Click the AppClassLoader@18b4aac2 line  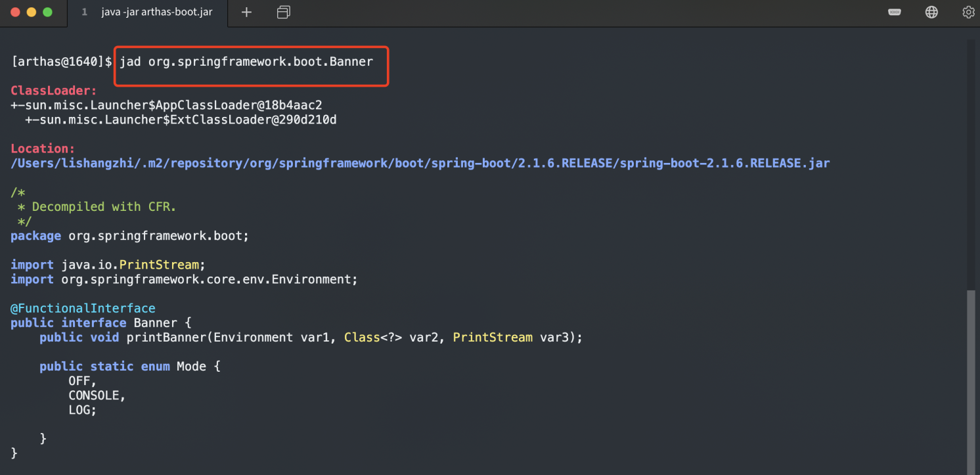coord(167,105)
